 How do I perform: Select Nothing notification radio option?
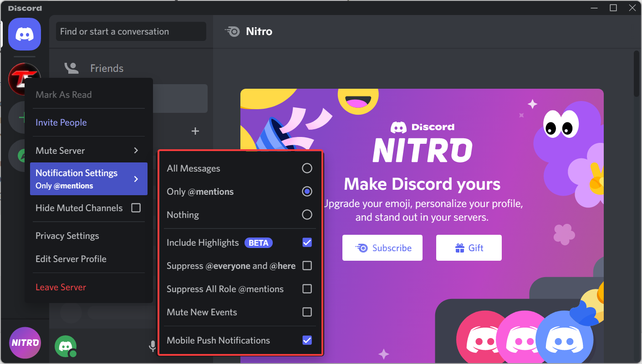click(307, 215)
